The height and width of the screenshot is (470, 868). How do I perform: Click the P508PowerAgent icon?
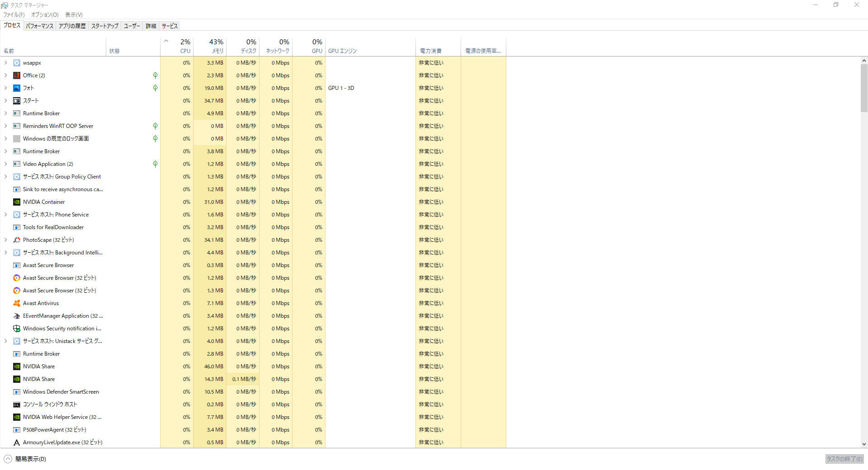coord(17,430)
